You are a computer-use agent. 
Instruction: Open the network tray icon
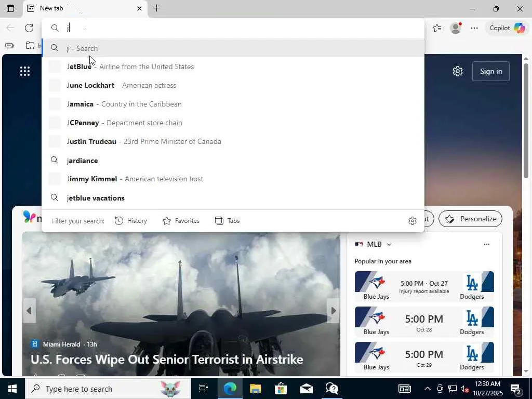click(453, 389)
